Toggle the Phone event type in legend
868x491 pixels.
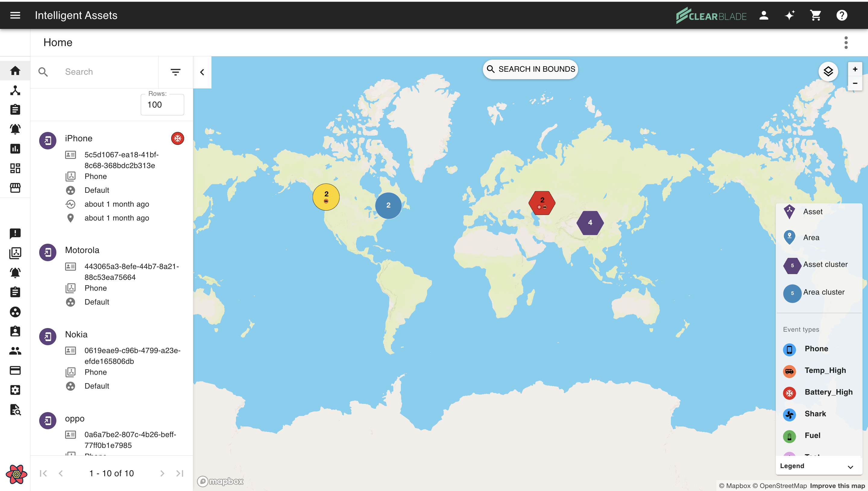click(x=816, y=349)
